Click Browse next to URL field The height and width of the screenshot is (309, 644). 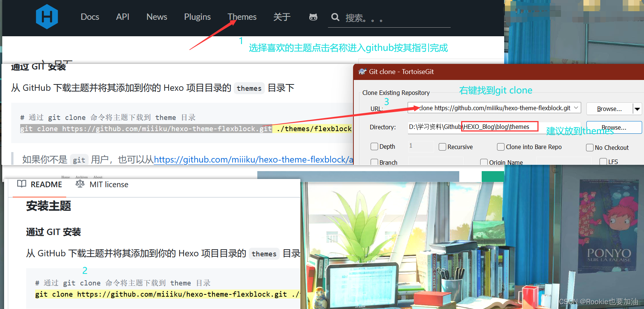[x=610, y=109]
